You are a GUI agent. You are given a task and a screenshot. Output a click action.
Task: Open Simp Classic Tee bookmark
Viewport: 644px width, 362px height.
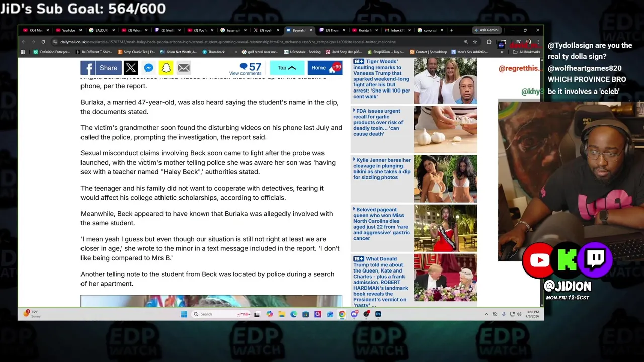pyautogui.click(x=137, y=52)
